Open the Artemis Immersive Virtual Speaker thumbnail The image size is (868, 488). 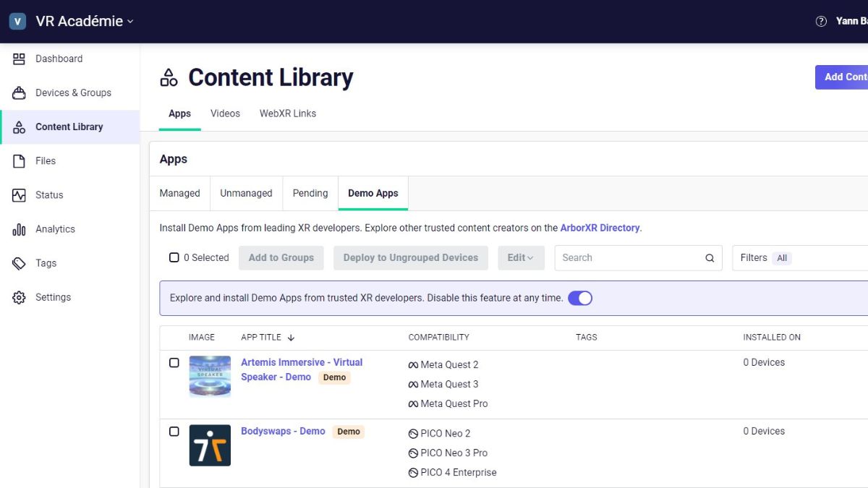pos(210,376)
